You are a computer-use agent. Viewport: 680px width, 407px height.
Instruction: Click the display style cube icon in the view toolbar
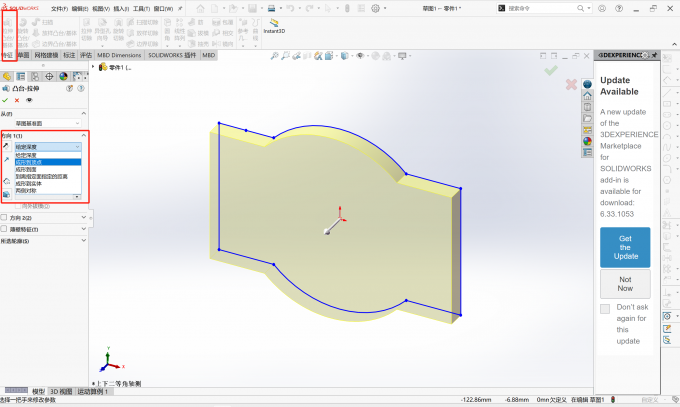344,56
